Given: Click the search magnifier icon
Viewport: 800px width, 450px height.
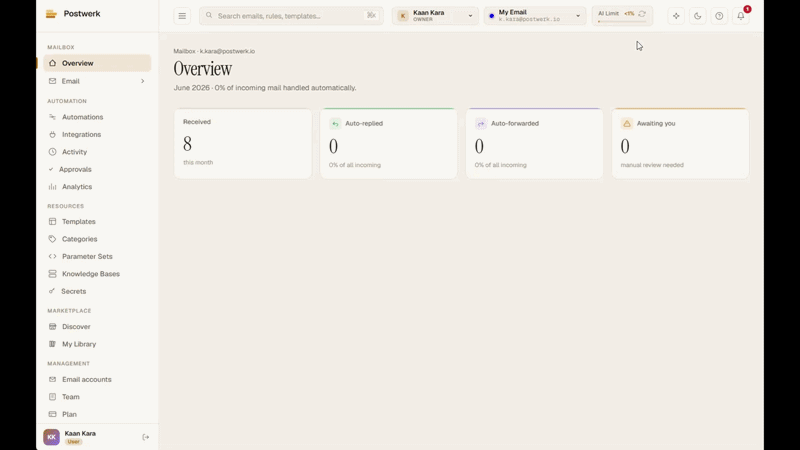Looking at the screenshot, I should click(209, 15).
